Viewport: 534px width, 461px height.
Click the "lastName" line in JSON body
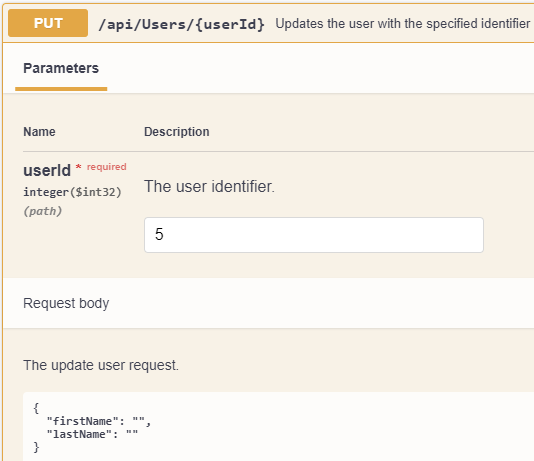(x=92, y=434)
